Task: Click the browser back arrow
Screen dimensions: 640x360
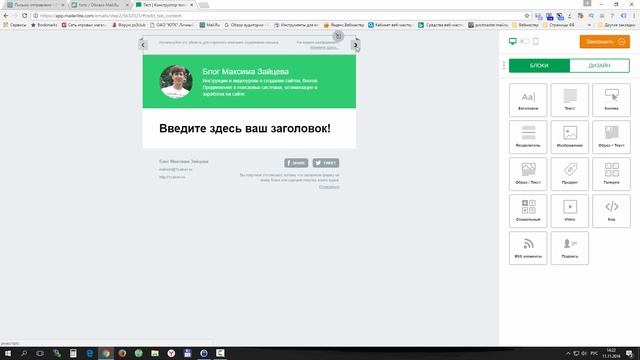Action: [x=6, y=16]
